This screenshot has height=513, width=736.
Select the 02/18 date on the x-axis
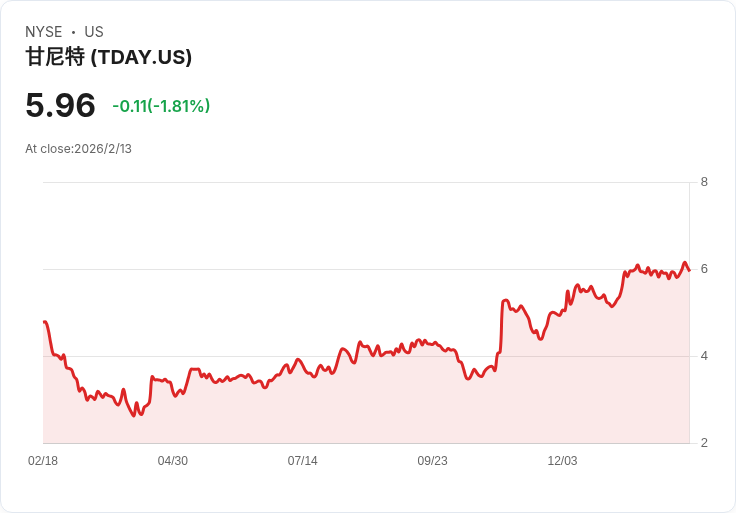[43, 461]
